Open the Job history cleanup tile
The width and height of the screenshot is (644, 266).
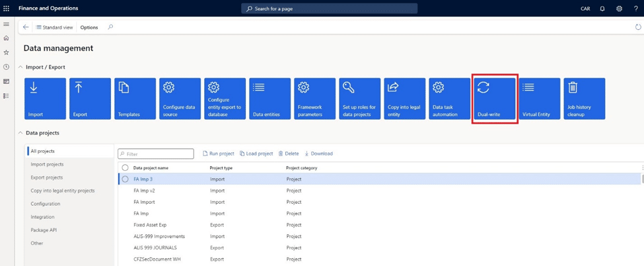coord(585,99)
